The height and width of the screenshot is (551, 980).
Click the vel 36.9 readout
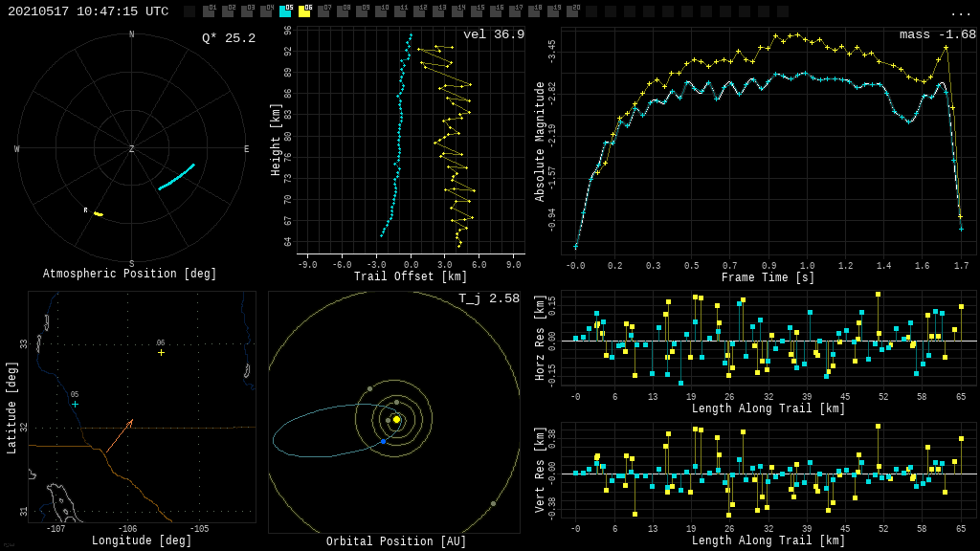click(x=494, y=34)
